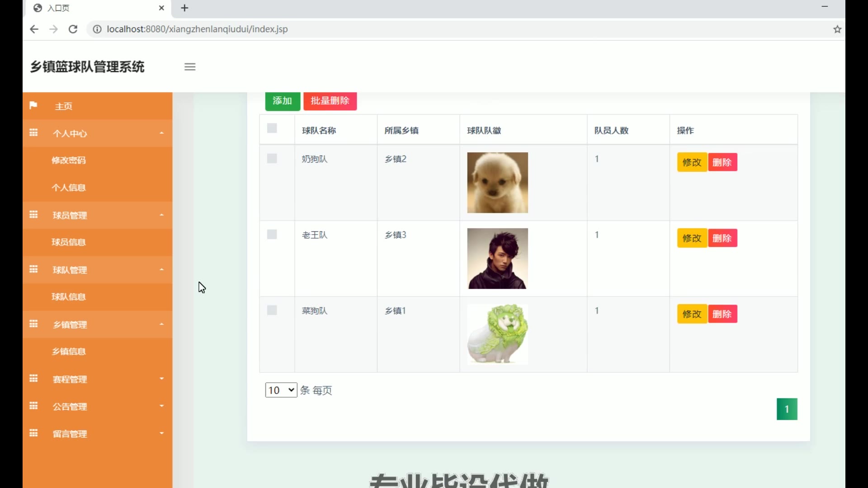This screenshot has height=488, width=868.
Task: Expand the 公告管理 sidebar section
Action: tap(97, 406)
